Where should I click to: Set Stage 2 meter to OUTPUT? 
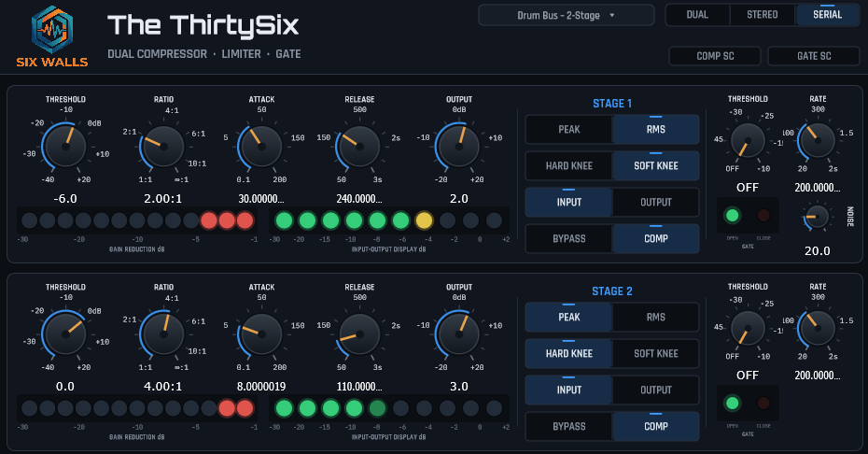[x=655, y=390]
